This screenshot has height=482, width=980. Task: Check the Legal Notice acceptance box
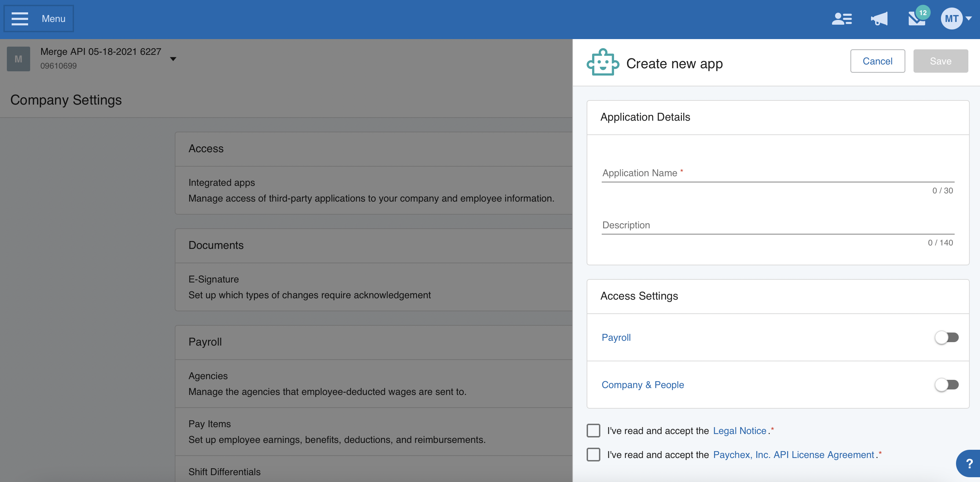[x=593, y=431]
